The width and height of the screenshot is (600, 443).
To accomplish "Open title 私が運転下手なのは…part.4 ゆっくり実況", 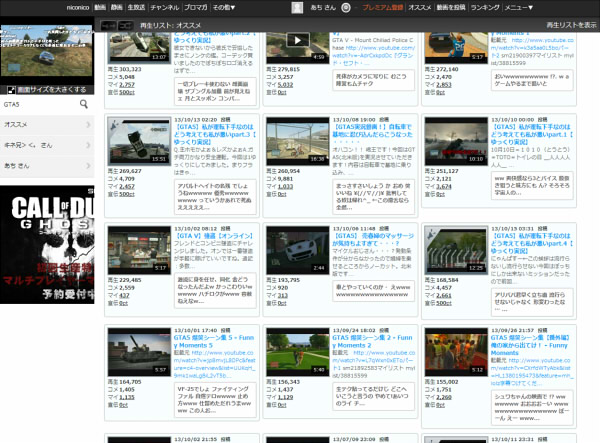I will [532, 243].
